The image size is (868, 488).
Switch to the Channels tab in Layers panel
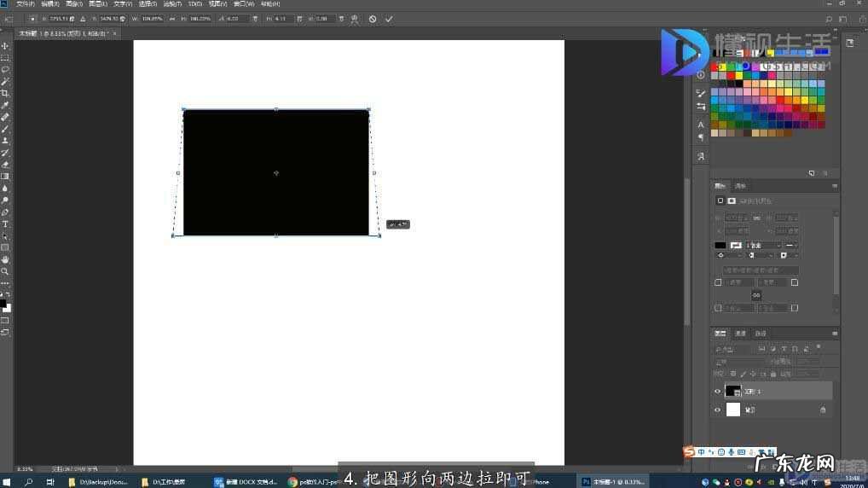(740, 334)
